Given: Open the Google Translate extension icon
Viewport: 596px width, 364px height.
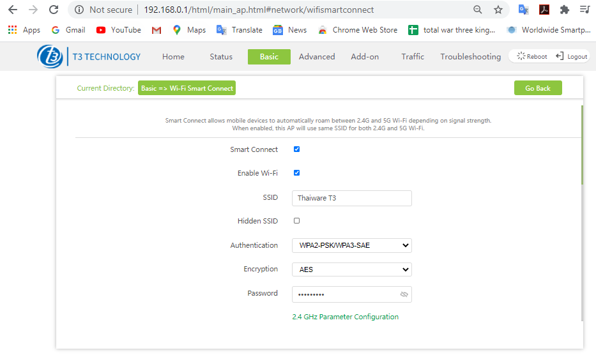Looking at the screenshot, I should pos(523,10).
